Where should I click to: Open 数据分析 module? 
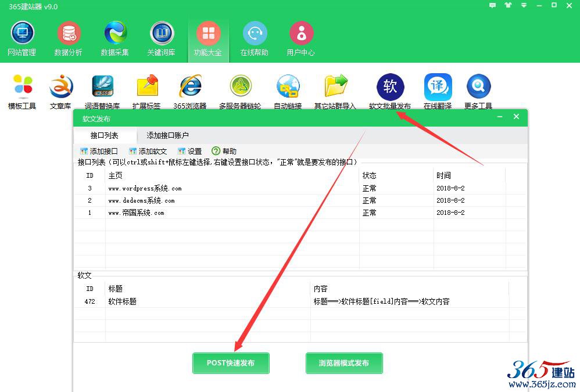click(68, 40)
